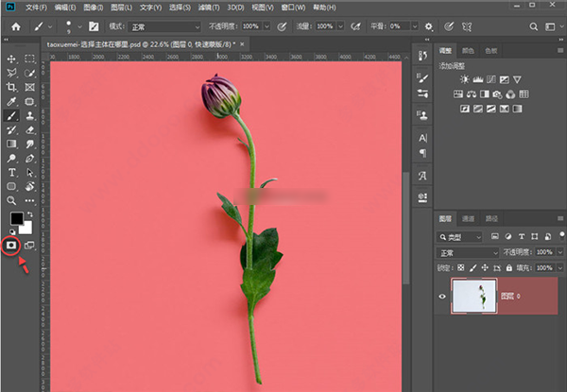Toggle visibility of 图层 0 layer
The image size is (567, 392).
pos(442,297)
